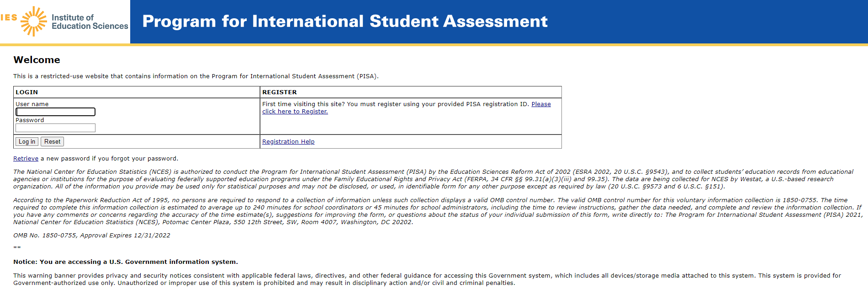Click the Program for International Student Assessment banner title
The image size is (868, 295).
(x=345, y=21)
